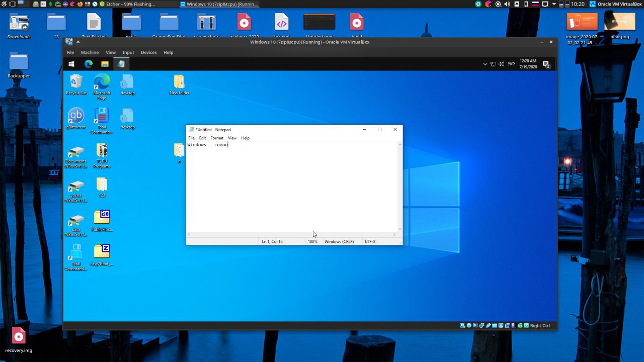644x362 pixels.
Task: Open the Windows notification center icon
Action: [x=546, y=64]
